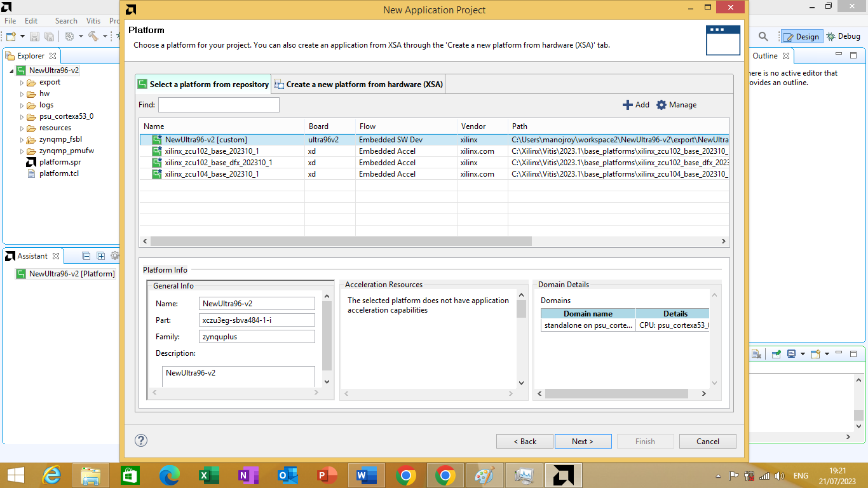Open the Search menu
Image resolution: width=868 pixels, height=488 pixels.
click(66, 20)
